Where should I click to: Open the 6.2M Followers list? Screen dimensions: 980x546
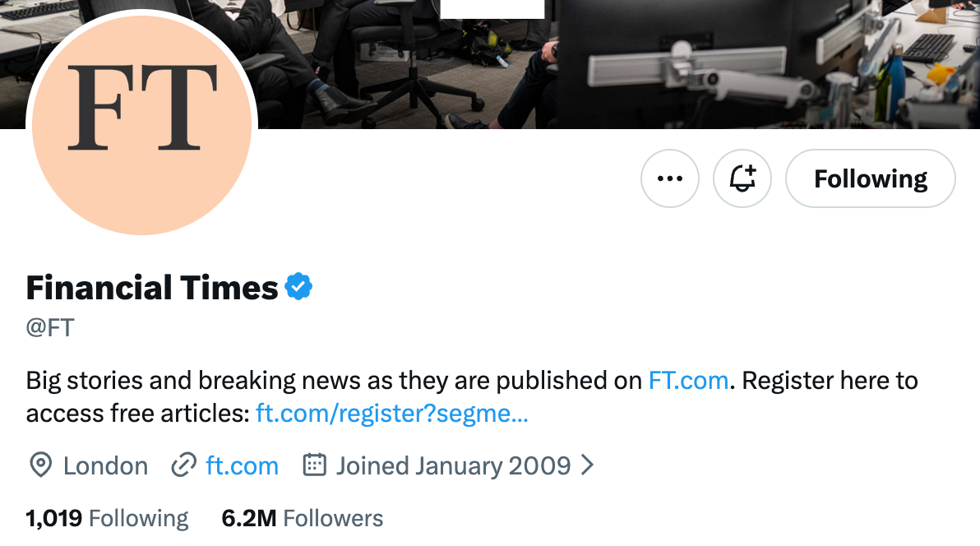pyautogui.click(x=302, y=518)
